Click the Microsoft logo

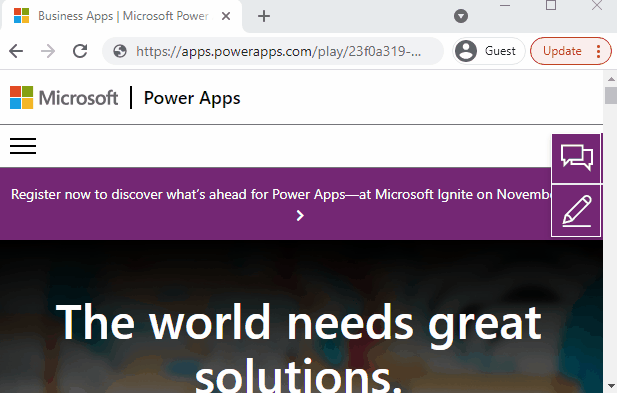(x=64, y=98)
